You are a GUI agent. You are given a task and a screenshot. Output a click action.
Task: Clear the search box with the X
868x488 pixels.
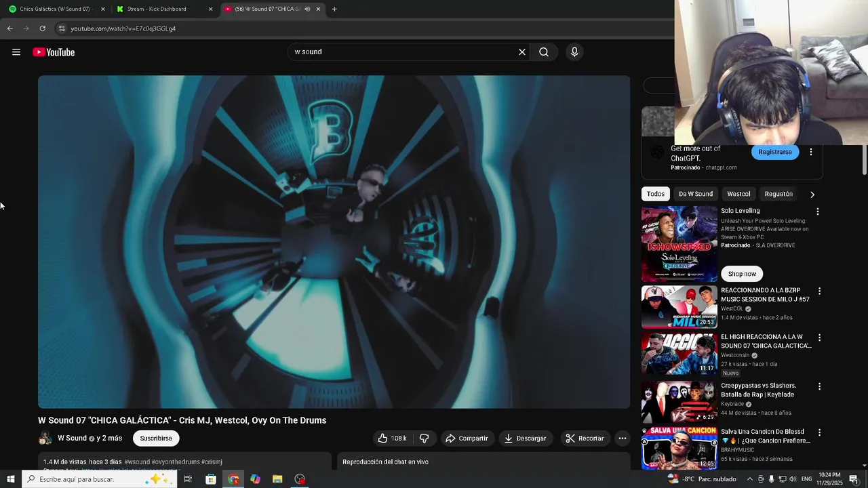click(522, 52)
